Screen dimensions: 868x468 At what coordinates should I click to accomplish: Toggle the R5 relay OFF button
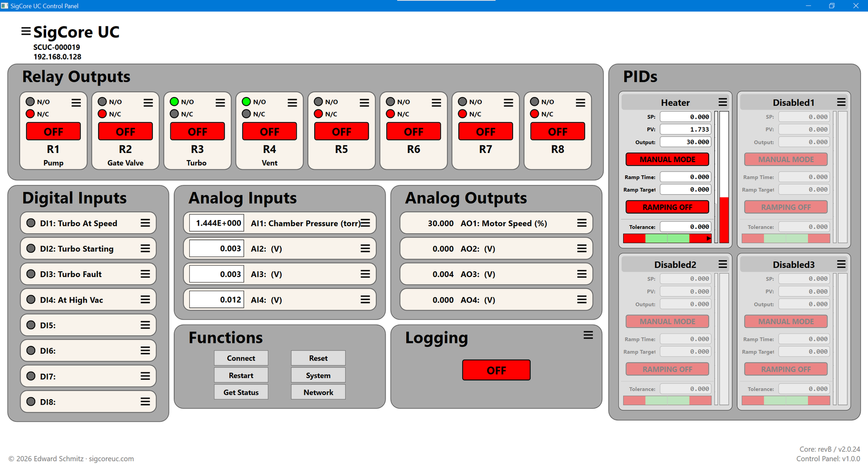[342, 132]
